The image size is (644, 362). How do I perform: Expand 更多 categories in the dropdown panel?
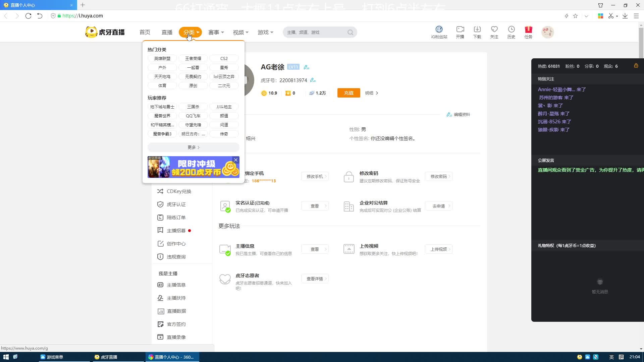point(193,147)
